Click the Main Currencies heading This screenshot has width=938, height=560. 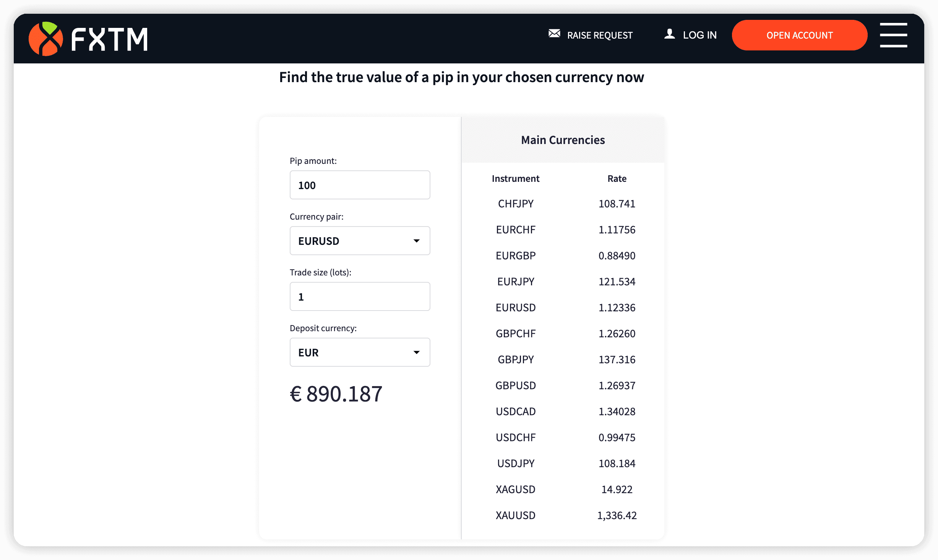click(x=563, y=140)
